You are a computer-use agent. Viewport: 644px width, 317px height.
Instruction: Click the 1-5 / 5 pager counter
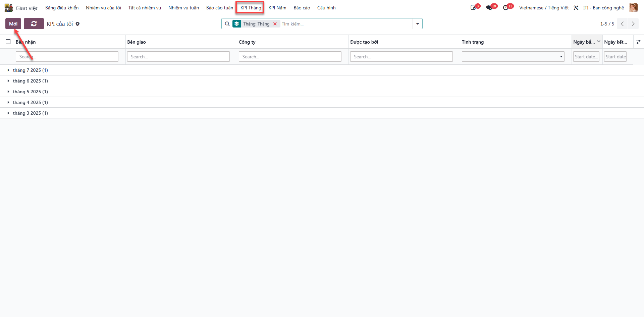[x=607, y=24]
